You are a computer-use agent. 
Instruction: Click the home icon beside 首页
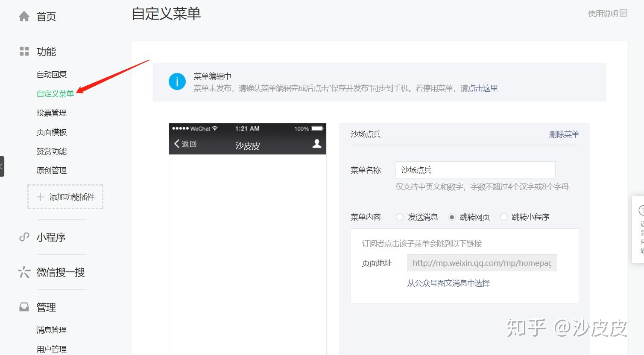click(x=24, y=16)
